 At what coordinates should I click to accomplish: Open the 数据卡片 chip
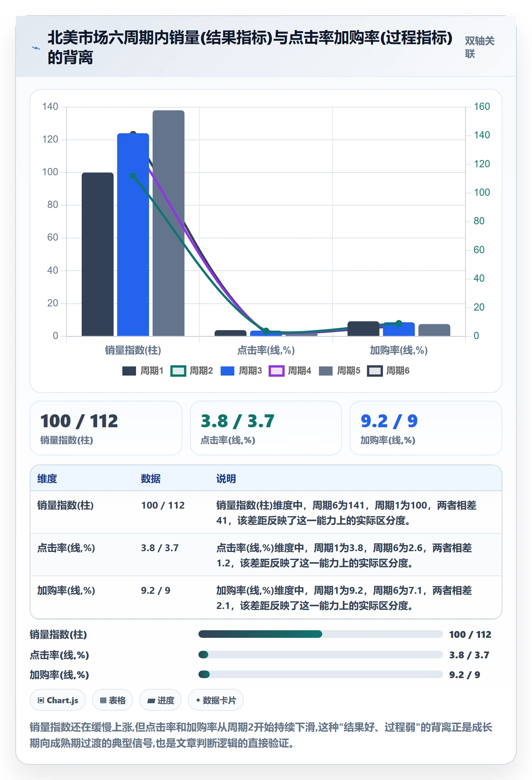(x=216, y=700)
